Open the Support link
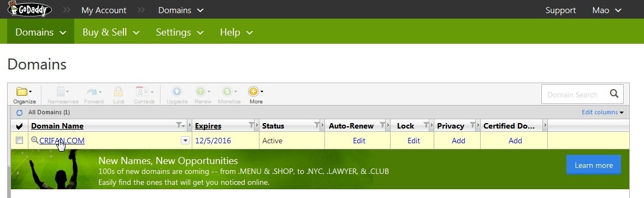644x198 pixels. point(560,10)
